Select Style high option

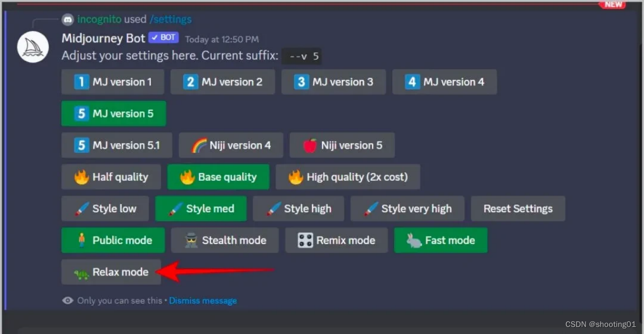coord(298,209)
